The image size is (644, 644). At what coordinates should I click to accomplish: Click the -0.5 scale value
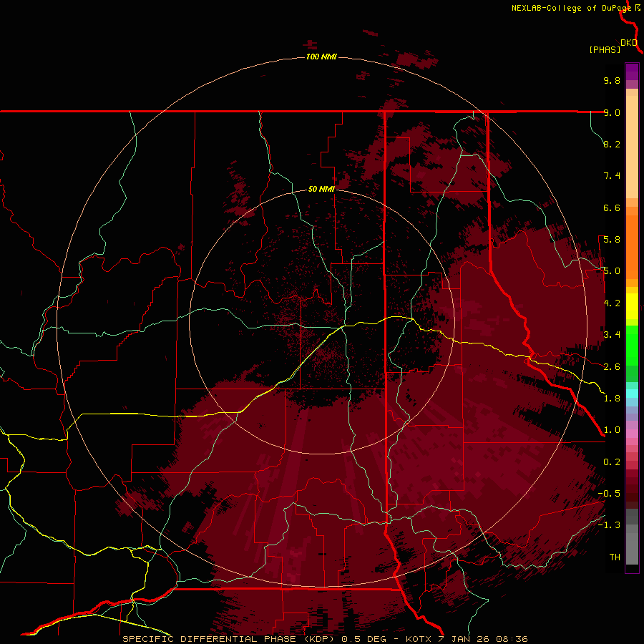609,494
